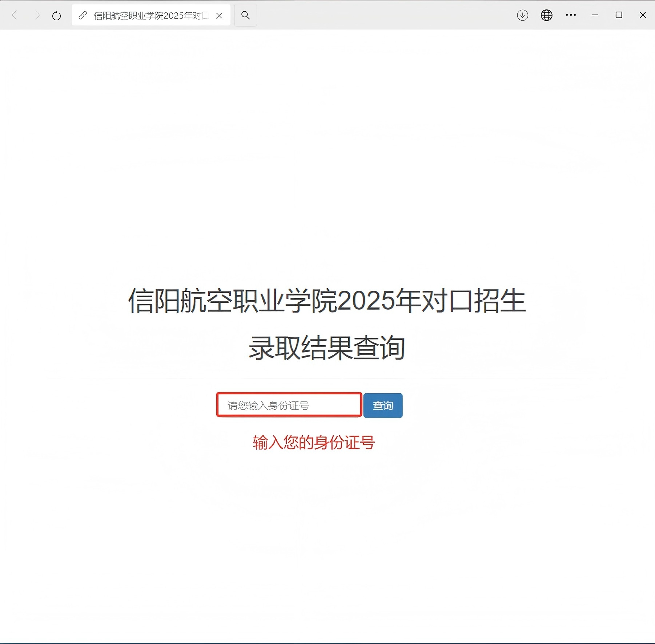Screen dimensions: 655x644
Task: Click the heading 信阳航空职业学院2025年对口招生
Action: (327, 301)
